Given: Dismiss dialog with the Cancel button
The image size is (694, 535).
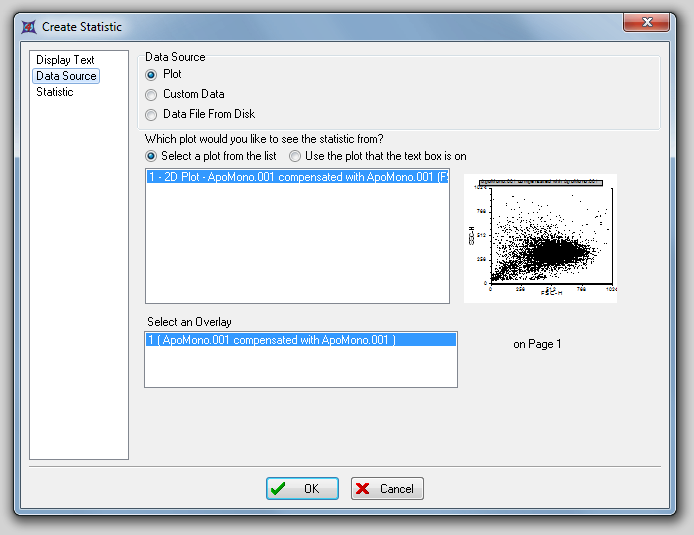Looking at the screenshot, I should click(x=387, y=489).
